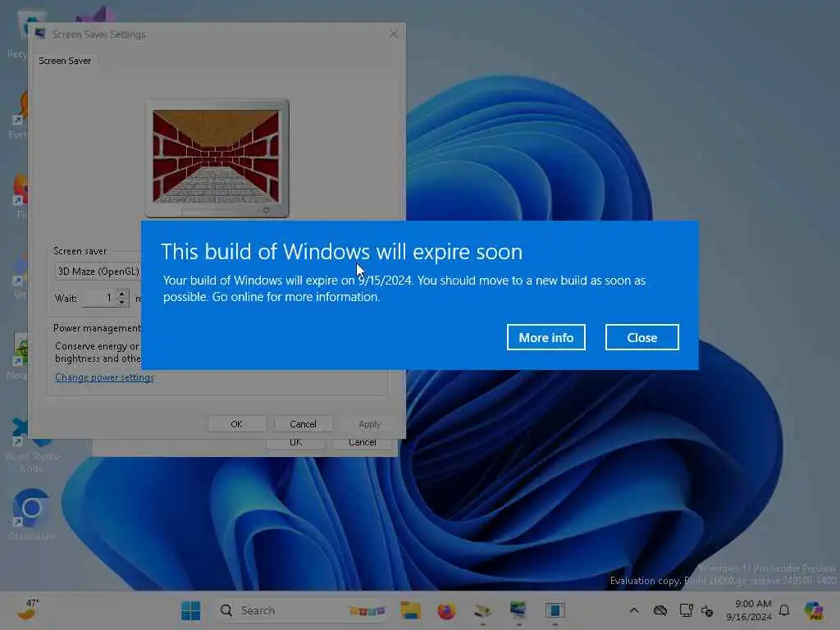840x630 pixels.
Task: Open File Explorer from the taskbar
Action: (x=410, y=610)
